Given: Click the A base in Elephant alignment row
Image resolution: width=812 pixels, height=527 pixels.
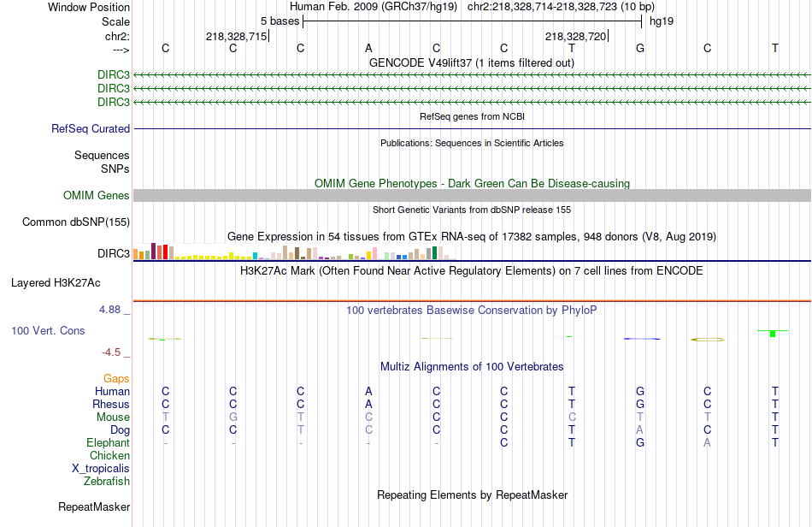Looking at the screenshot, I should coord(708,443).
